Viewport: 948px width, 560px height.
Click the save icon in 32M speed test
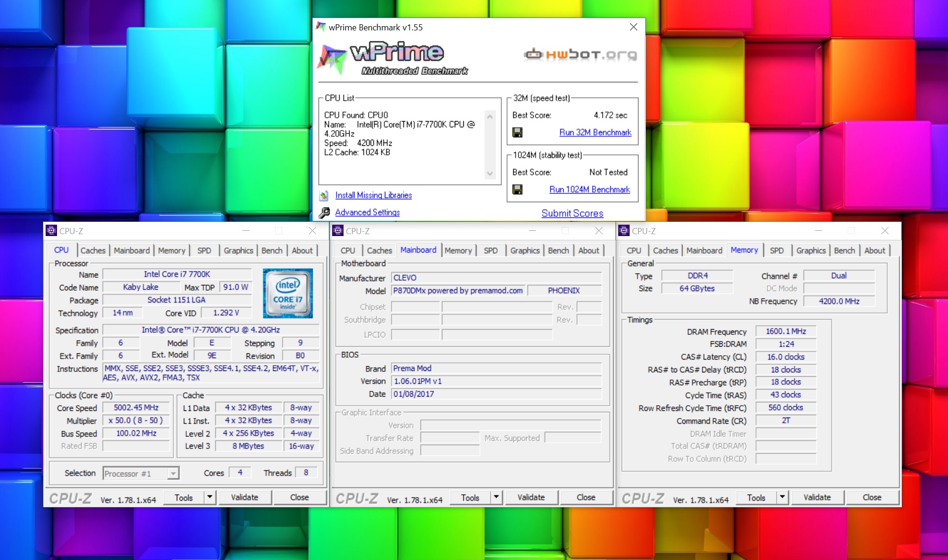[x=517, y=133]
